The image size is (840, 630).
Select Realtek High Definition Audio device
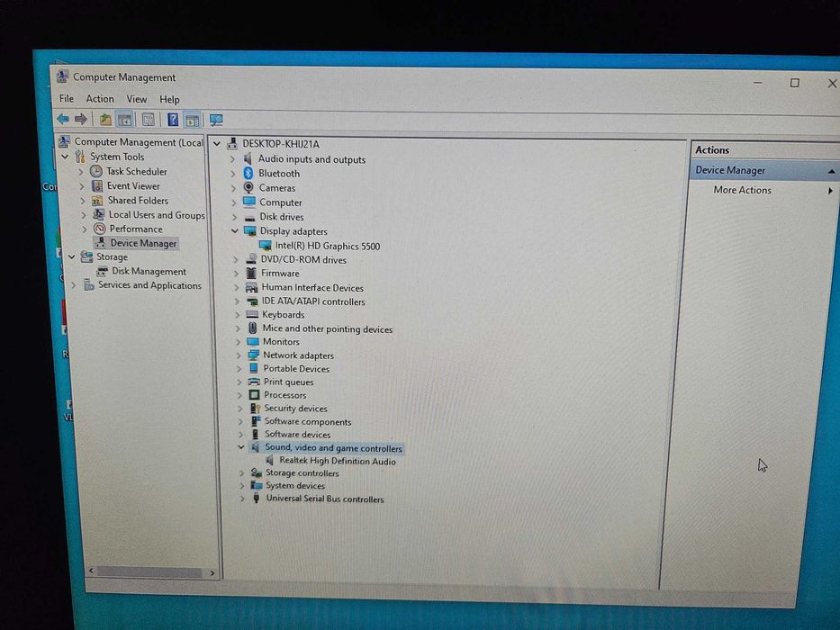pyautogui.click(x=338, y=461)
